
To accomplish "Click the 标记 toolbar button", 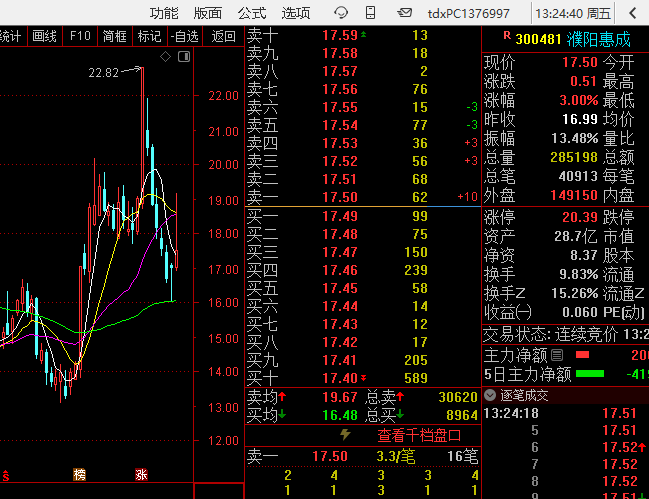I will (149, 36).
